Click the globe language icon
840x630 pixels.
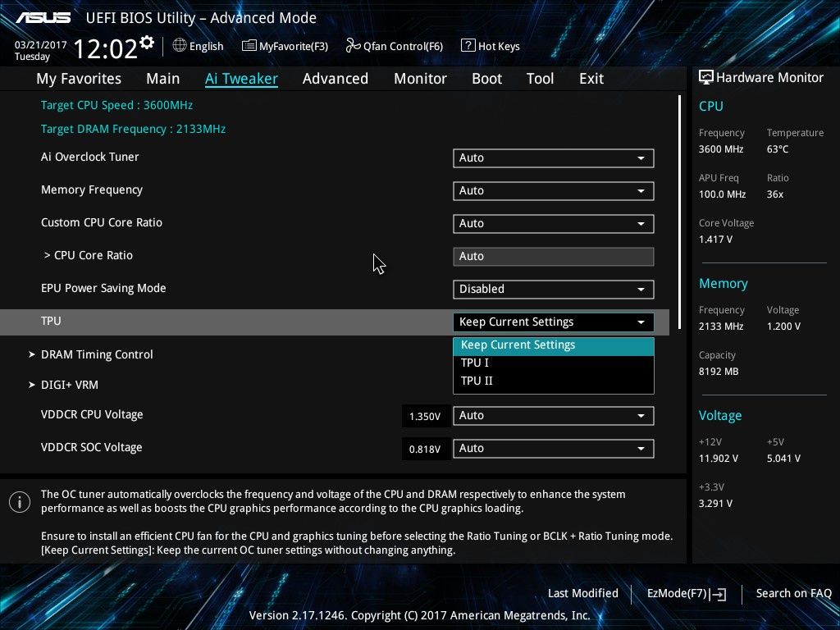(x=180, y=46)
